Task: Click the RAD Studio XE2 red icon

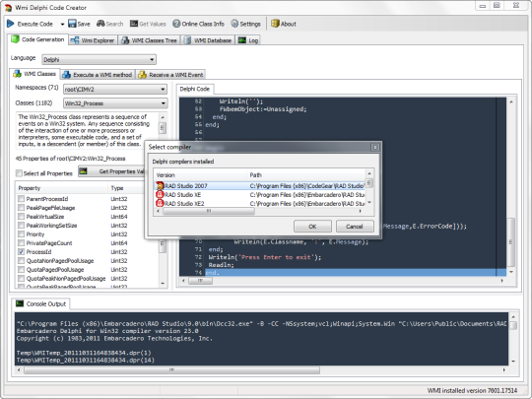Action: pos(160,203)
